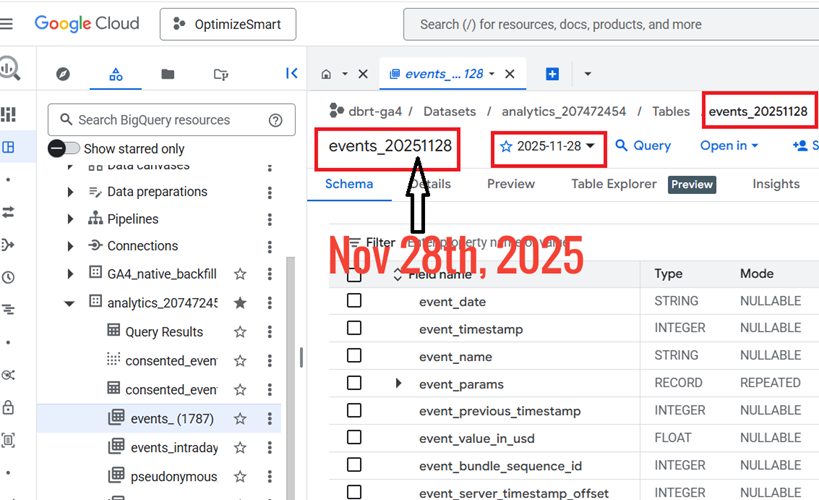The height and width of the screenshot is (500, 819).
Task: Click Tables breadcrumb link
Action: click(x=671, y=111)
